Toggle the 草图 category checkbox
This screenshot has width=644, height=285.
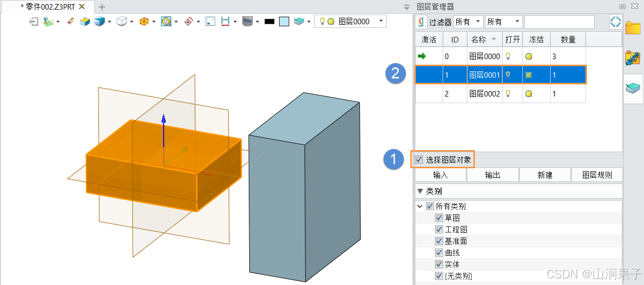point(439,218)
